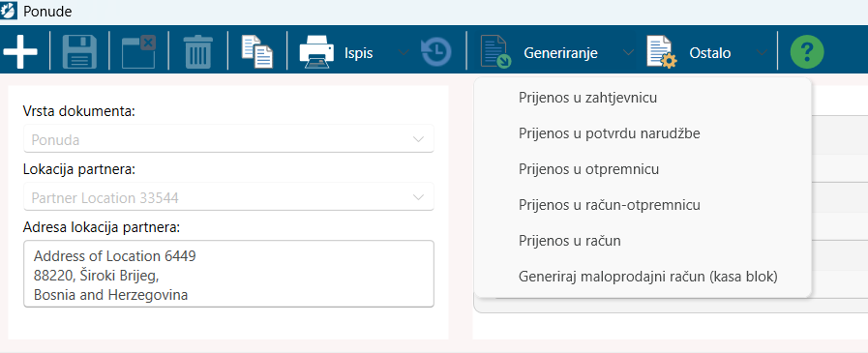
Task: Collapse the Generiranje dropdown arrow
Action: tap(628, 53)
